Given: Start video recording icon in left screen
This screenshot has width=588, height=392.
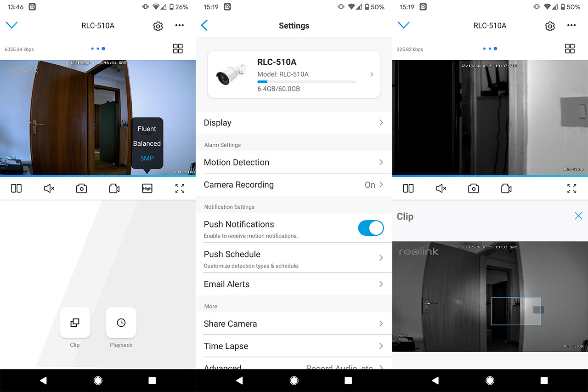Looking at the screenshot, I should pyautogui.click(x=114, y=188).
